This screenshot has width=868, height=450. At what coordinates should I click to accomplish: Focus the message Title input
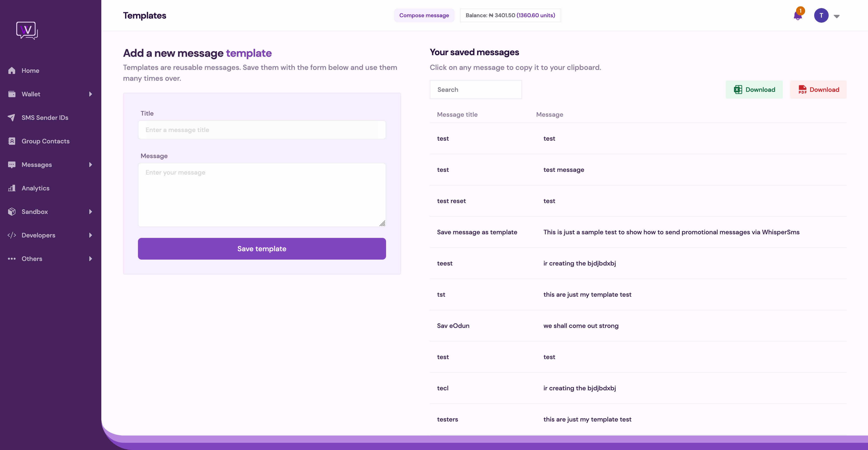coord(262,130)
